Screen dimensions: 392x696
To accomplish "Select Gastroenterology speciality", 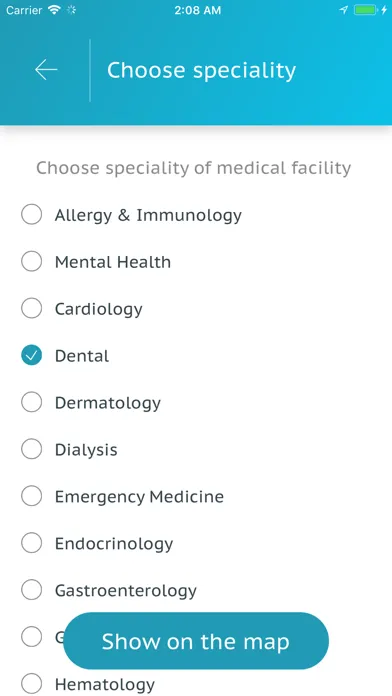I will click(32, 590).
